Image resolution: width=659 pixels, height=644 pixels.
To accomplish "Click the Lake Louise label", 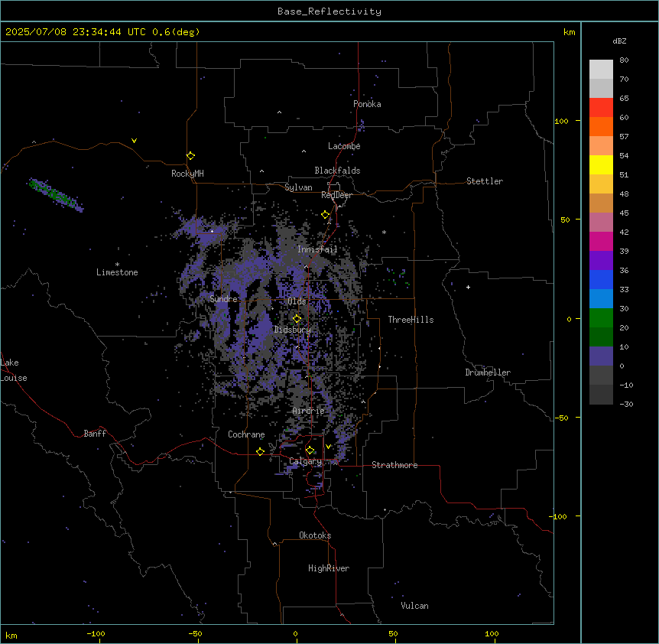I will 14,370.
